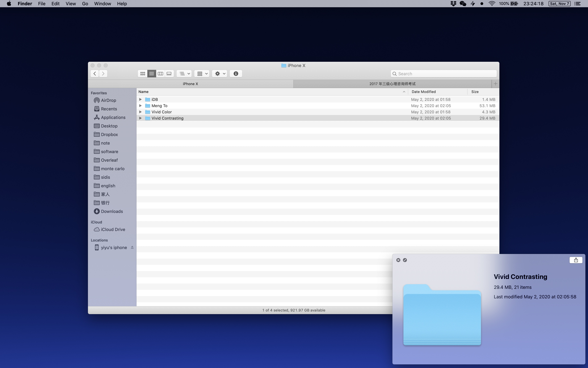The image size is (588, 368).
Task: Open the group-by grid dropdown
Action: point(202,73)
